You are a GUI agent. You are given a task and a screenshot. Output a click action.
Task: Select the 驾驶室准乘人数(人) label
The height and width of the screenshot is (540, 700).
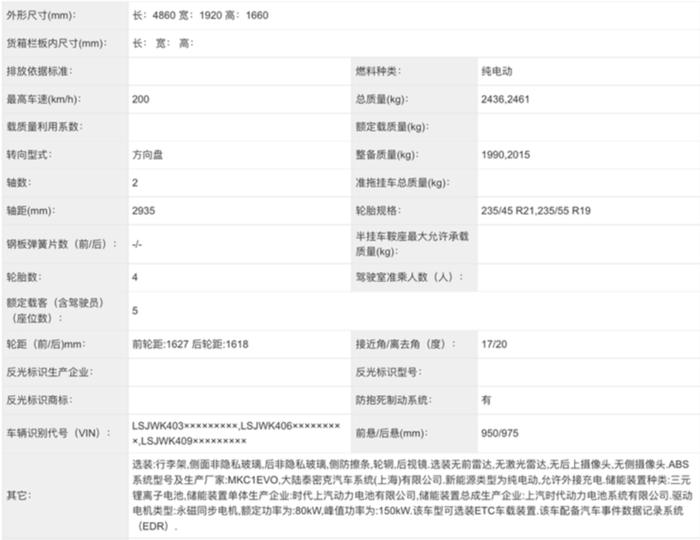(x=409, y=277)
